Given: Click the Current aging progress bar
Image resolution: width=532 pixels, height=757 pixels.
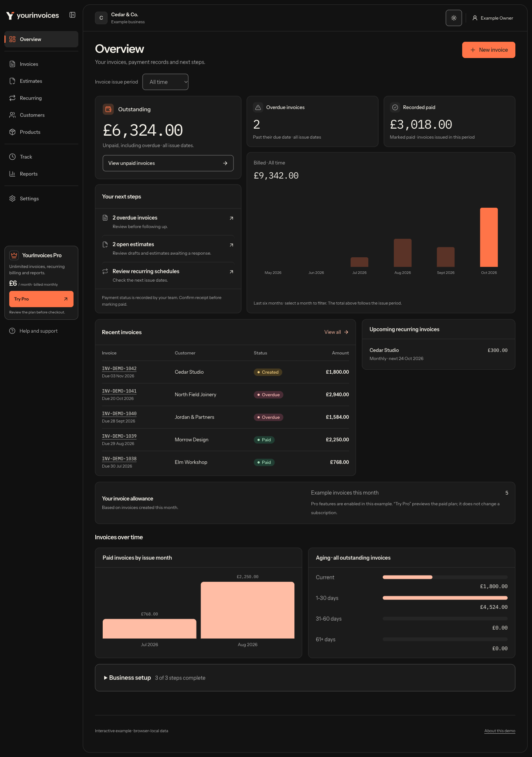Looking at the screenshot, I should (445, 577).
